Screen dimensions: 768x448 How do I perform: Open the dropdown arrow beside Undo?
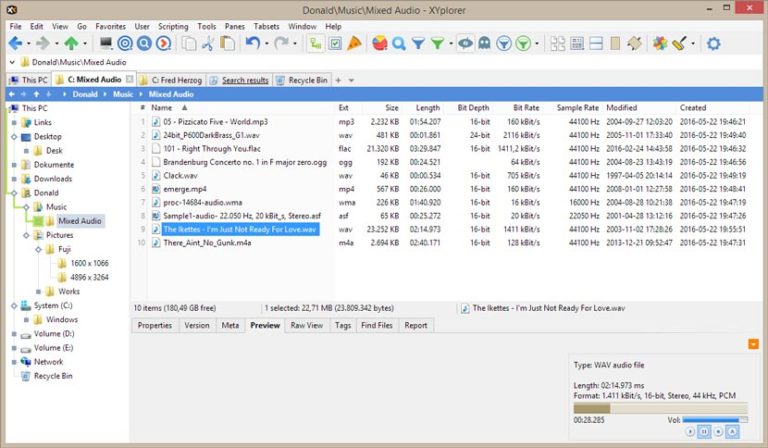tap(266, 44)
